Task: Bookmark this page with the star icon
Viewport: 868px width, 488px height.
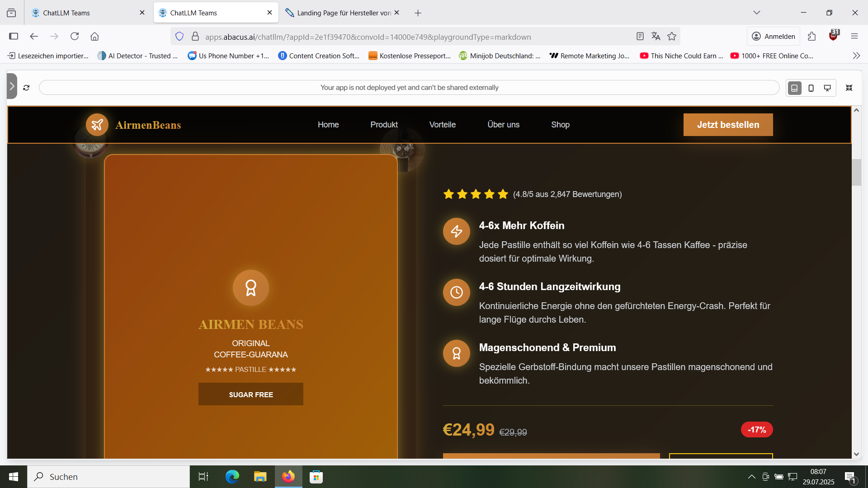Action: (672, 37)
